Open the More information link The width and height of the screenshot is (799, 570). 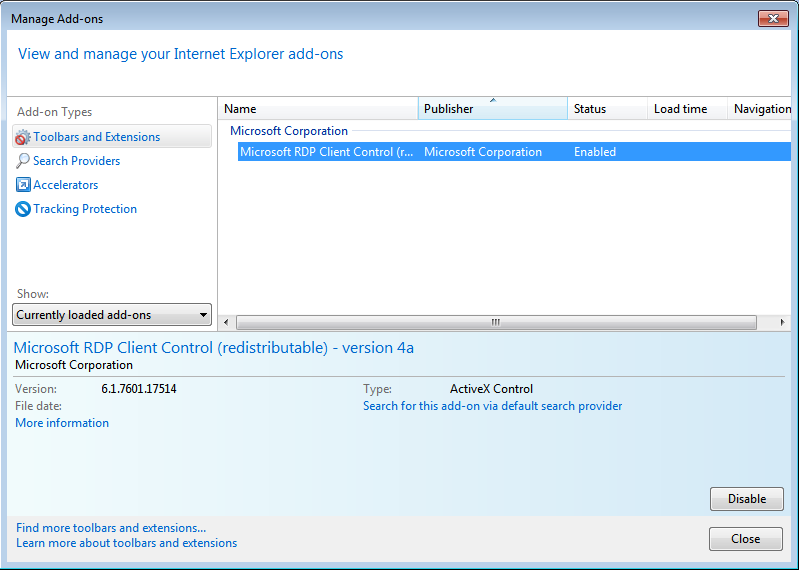pyautogui.click(x=62, y=423)
